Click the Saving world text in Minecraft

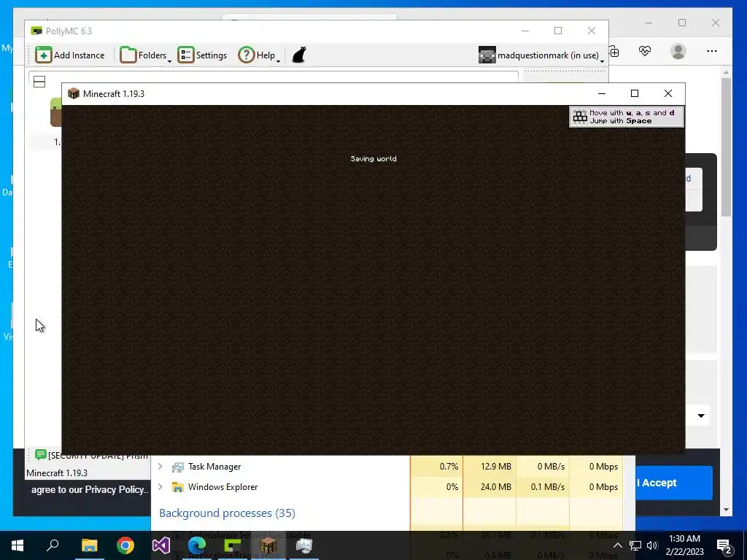tap(373, 158)
